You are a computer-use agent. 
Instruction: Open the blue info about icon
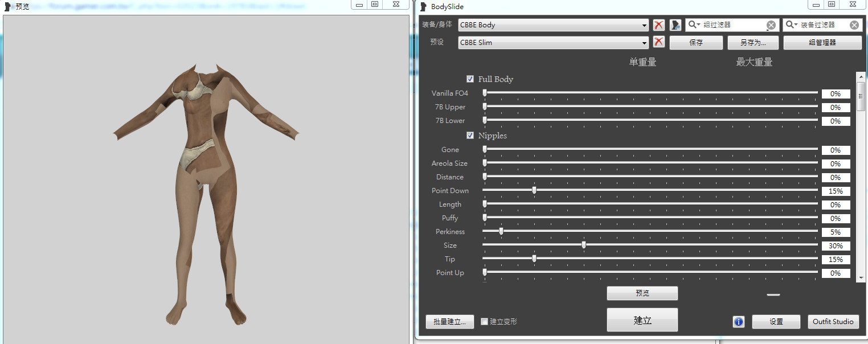click(739, 322)
